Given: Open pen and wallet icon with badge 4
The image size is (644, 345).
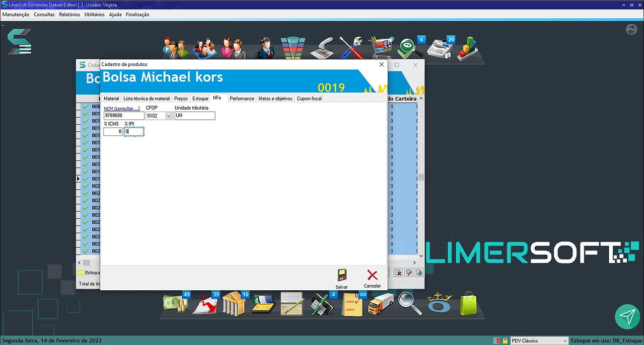Looking at the screenshot, I should pyautogui.click(x=322, y=304).
